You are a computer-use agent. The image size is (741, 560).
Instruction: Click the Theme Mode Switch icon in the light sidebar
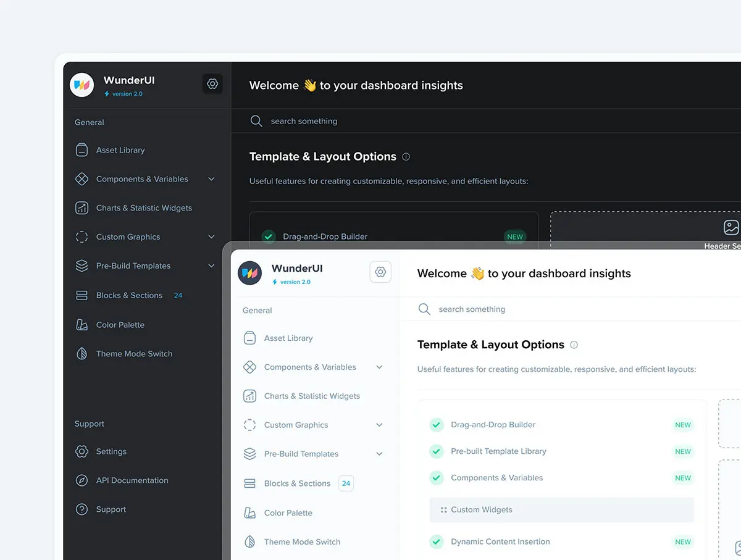click(249, 541)
